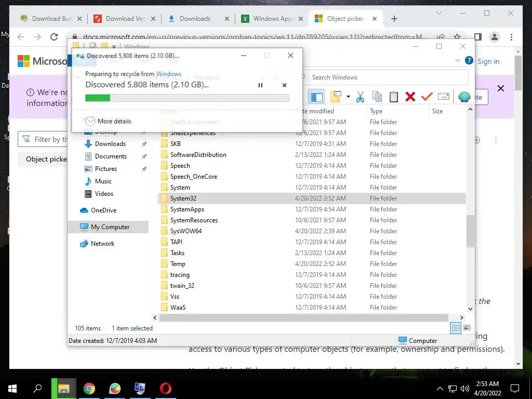Click the Sign in link
532x399 pixels.
488,61
